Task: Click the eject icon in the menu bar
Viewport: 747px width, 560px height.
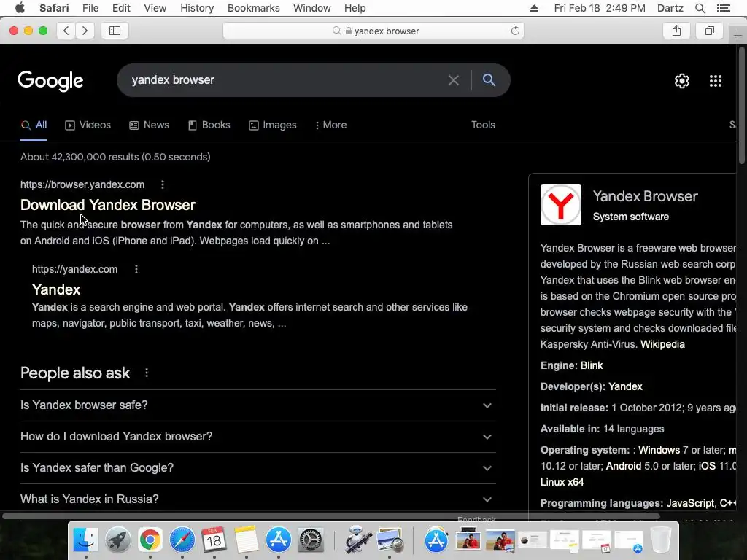Action: (534, 8)
